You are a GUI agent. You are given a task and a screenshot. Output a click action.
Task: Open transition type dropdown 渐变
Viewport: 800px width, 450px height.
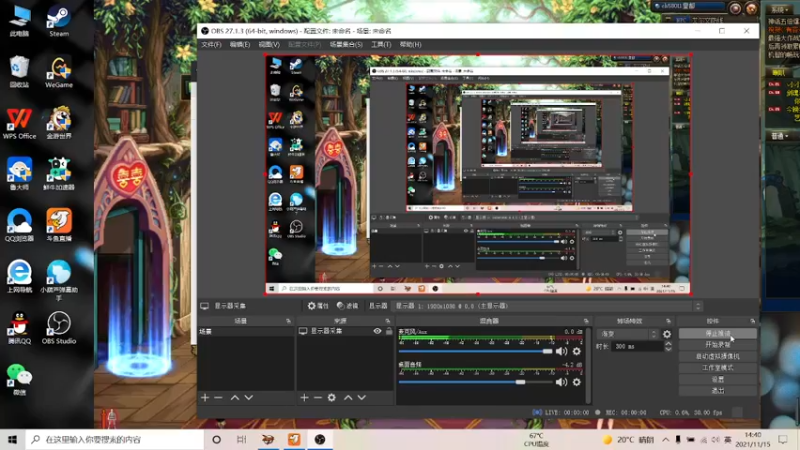[x=628, y=334]
